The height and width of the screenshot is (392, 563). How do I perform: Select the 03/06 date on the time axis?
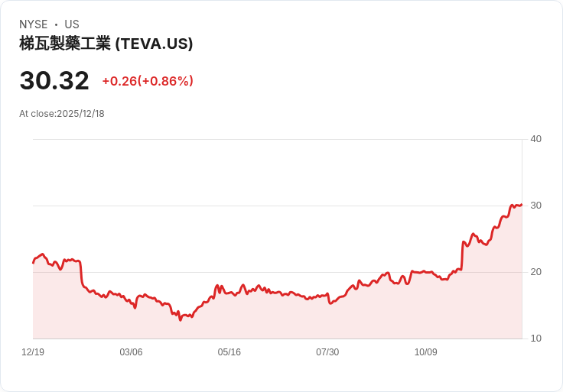131,352
